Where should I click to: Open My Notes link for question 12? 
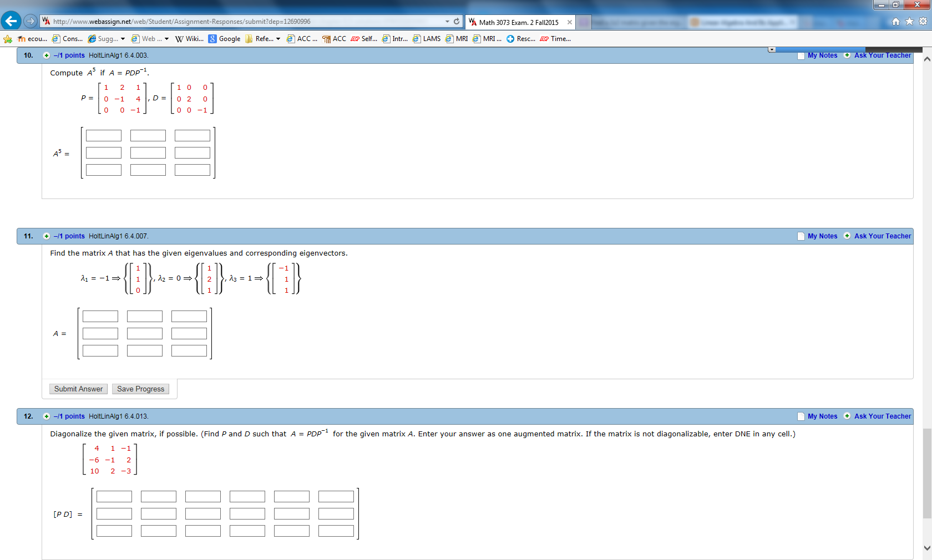(x=823, y=416)
